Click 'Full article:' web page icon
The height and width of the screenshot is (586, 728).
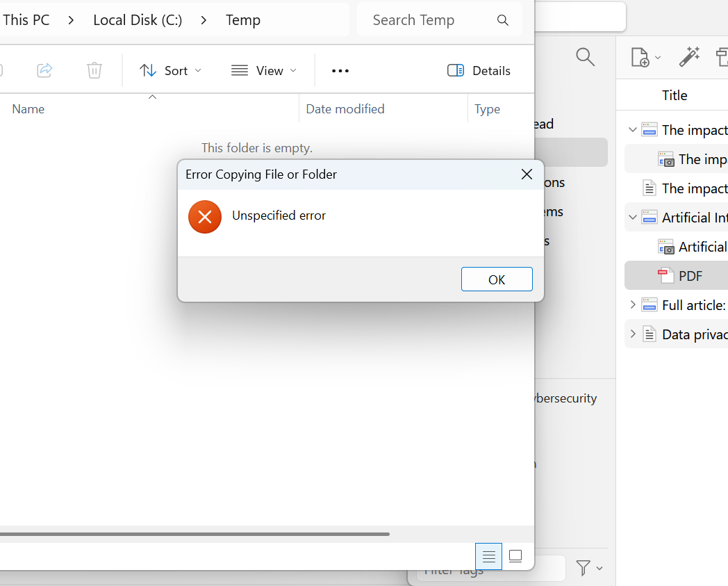[649, 305]
